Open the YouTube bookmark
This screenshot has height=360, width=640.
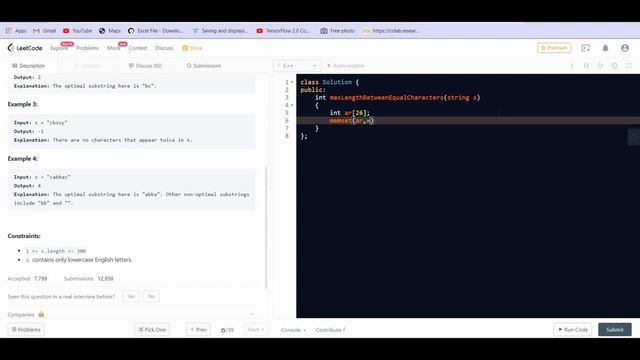tap(78, 31)
